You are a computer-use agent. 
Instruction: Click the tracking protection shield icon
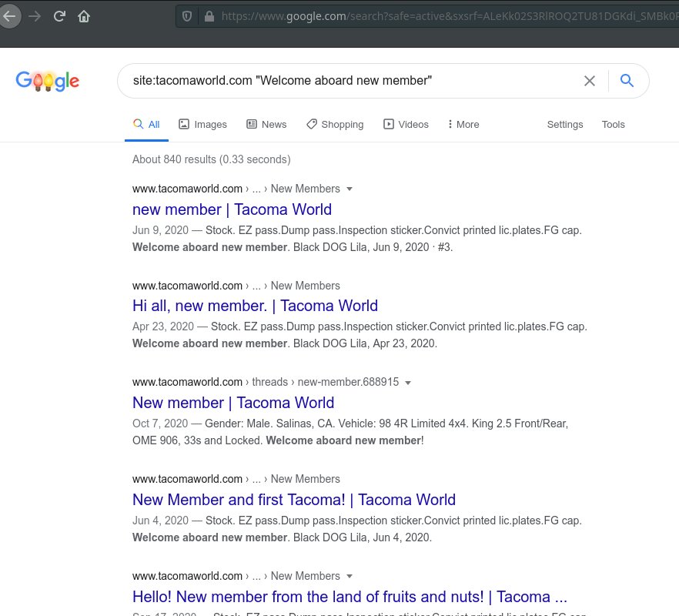187,16
